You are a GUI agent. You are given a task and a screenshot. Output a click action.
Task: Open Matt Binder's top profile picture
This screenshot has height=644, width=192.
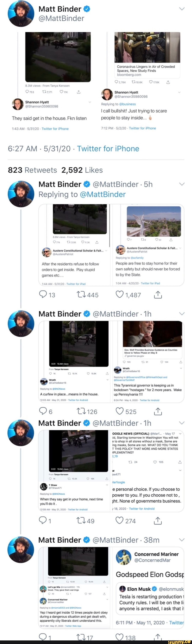click(x=21, y=14)
